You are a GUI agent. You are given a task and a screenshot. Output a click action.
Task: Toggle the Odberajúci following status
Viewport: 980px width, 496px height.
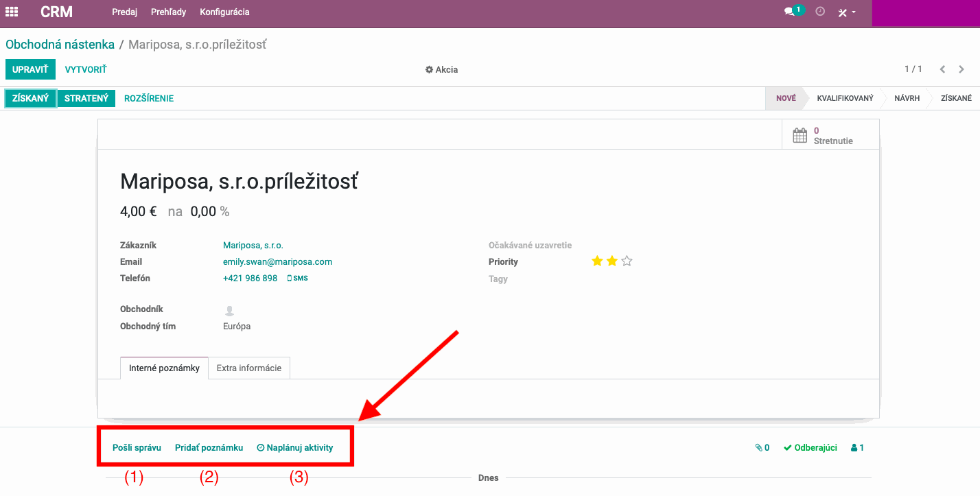click(810, 448)
